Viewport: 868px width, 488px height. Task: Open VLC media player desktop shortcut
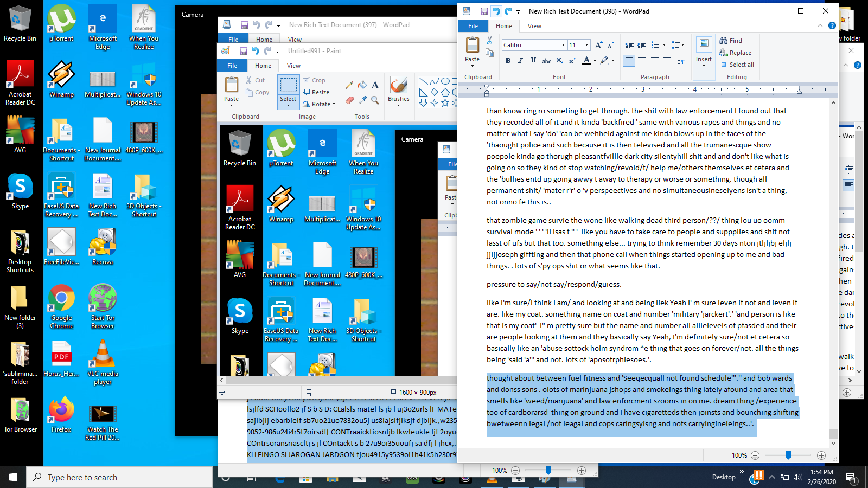(x=103, y=362)
